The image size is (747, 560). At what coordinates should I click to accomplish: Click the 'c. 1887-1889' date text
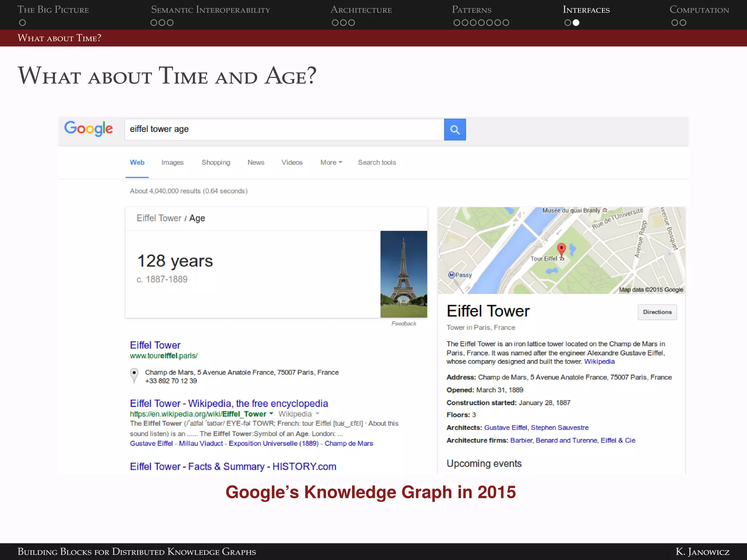tap(162, 279)
